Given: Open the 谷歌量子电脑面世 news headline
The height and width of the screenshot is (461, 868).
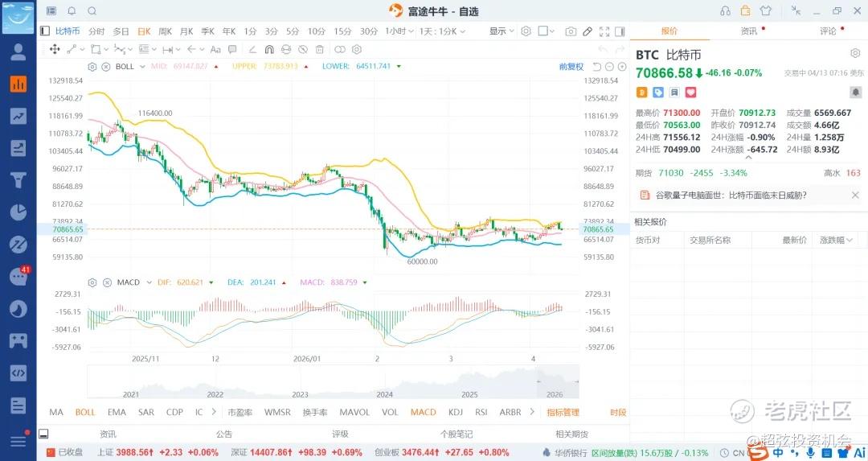Looking at the screenshot, I should (731, 195).
